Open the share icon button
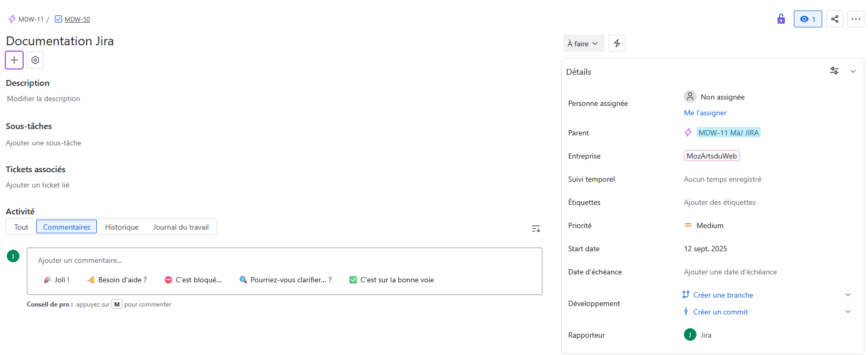The width and height of the screenshot is (868, 355). click(835, 19)
